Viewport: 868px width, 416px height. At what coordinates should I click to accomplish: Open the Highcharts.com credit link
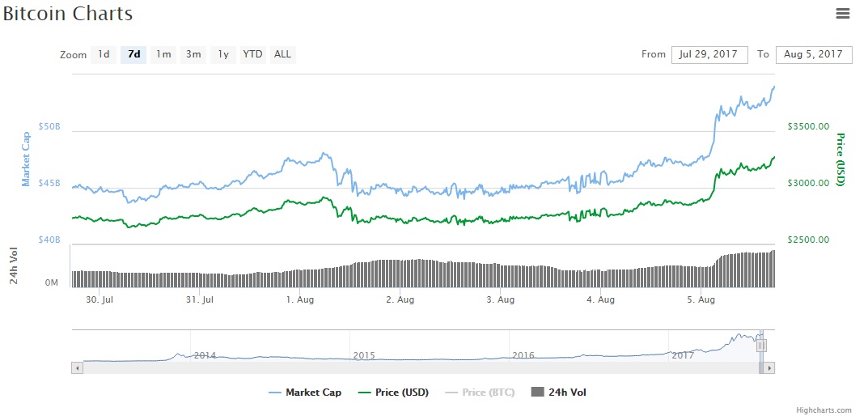tap(824, 410)
